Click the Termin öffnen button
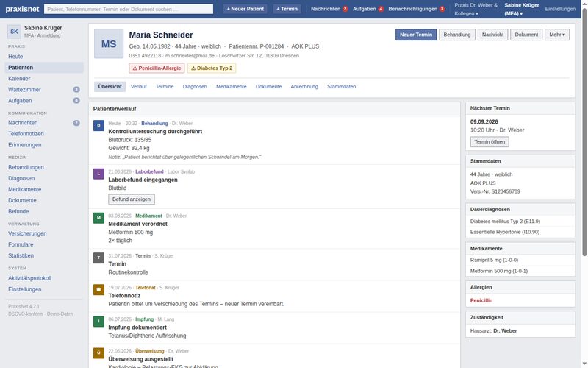Viewport: 588px width, 368px height. pos(490,142)
